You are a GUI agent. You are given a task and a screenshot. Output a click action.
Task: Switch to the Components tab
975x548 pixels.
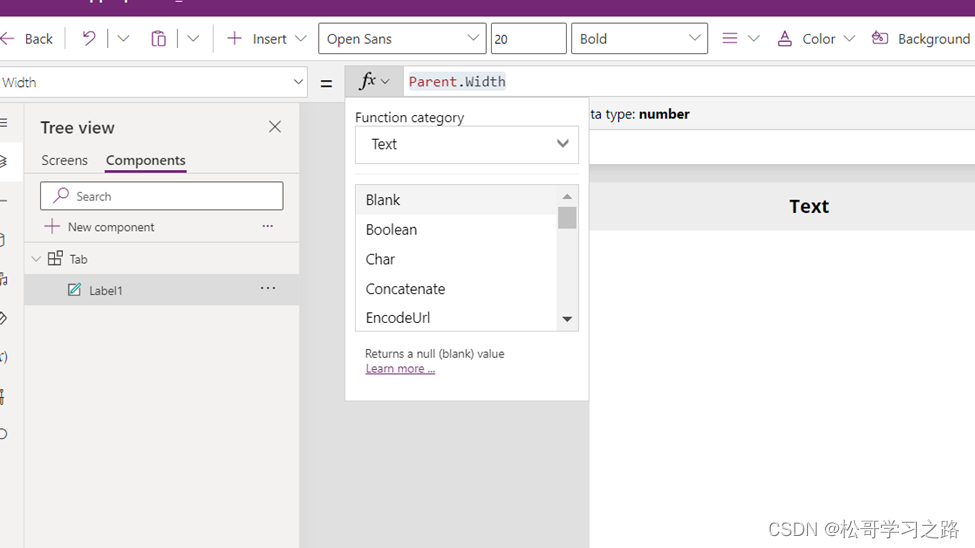146,160
